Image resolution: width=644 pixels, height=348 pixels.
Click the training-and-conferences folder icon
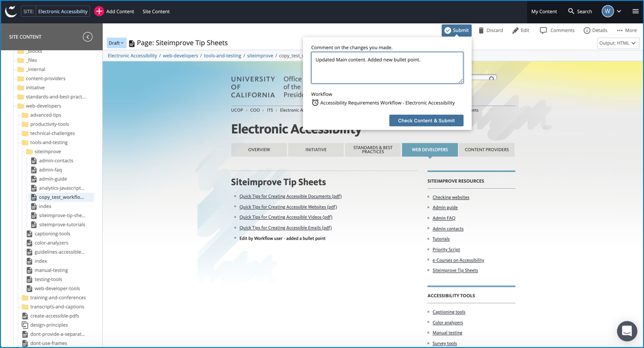[25, 298]
